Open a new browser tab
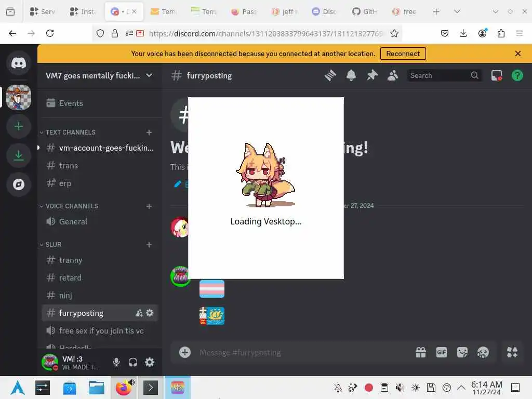Screen dimensions: 532x399 436,11
